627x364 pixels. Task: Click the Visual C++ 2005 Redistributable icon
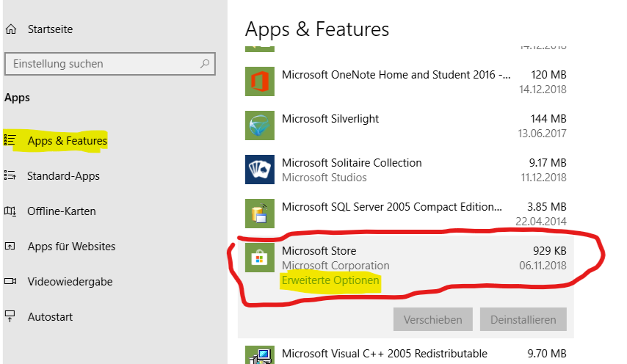coord(260,354)
